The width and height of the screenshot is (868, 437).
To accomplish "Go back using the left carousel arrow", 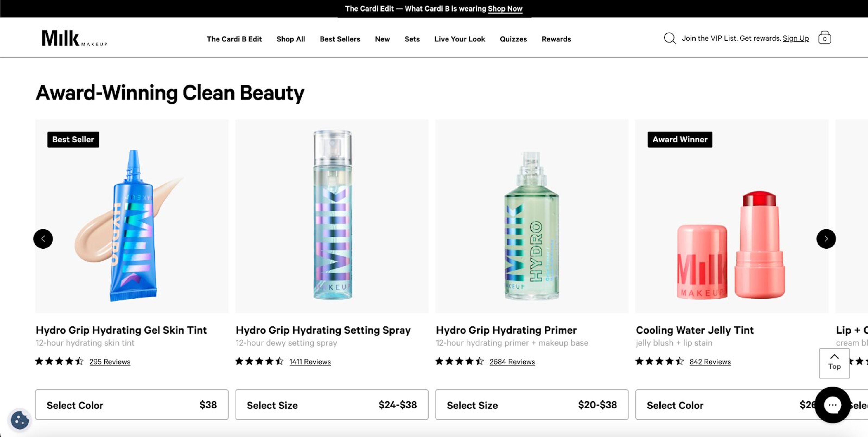I will point(43,239).
